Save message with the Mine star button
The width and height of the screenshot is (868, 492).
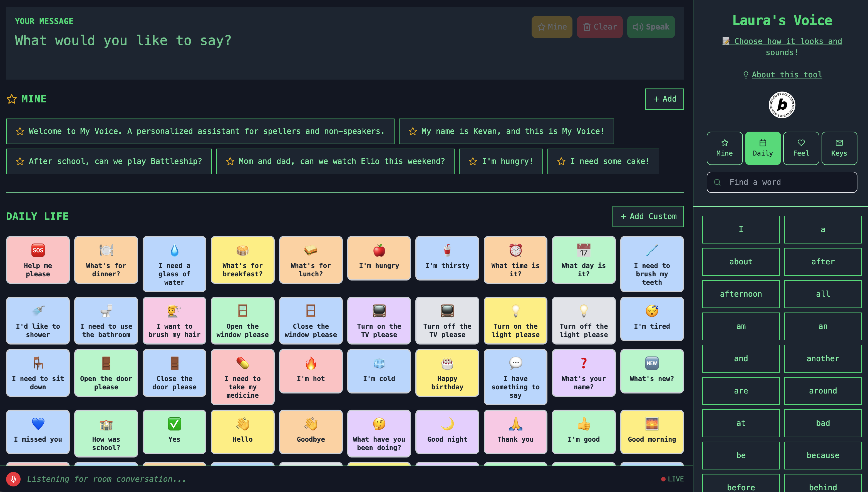click(x=552, y=27)
